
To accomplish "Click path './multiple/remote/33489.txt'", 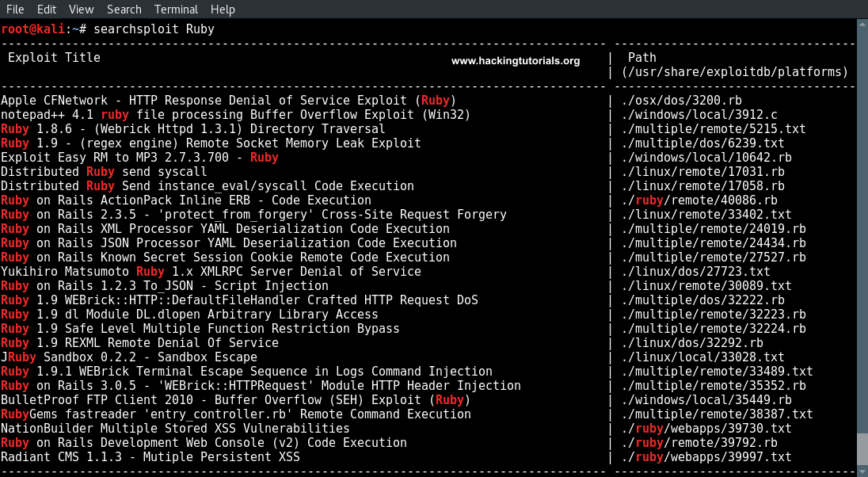I will 717,372.
